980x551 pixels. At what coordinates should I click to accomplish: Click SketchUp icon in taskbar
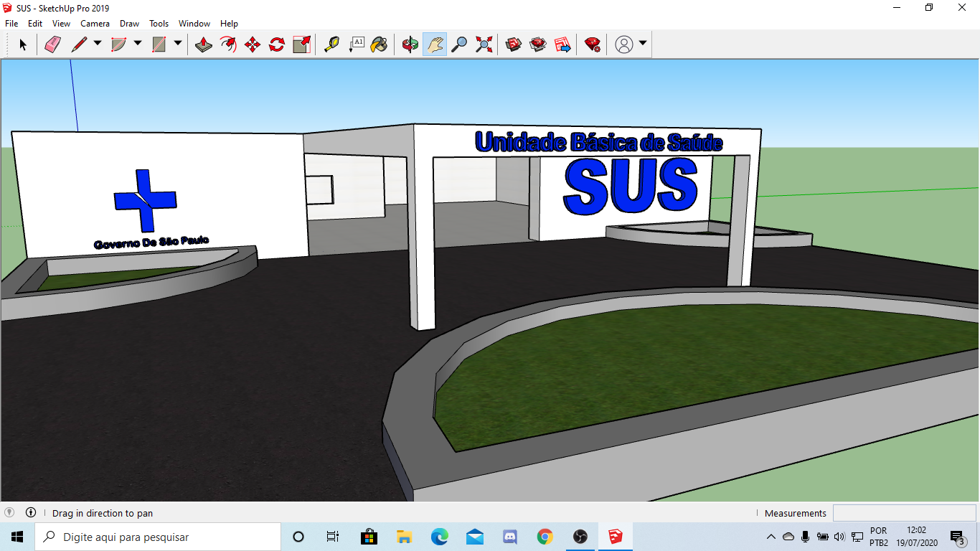click(x=616, y=537)
